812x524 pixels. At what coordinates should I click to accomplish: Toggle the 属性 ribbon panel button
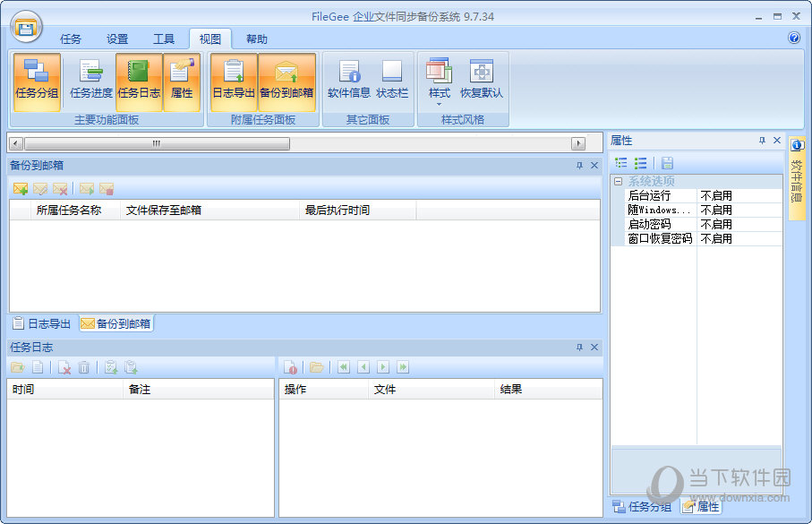coord(182,82)
